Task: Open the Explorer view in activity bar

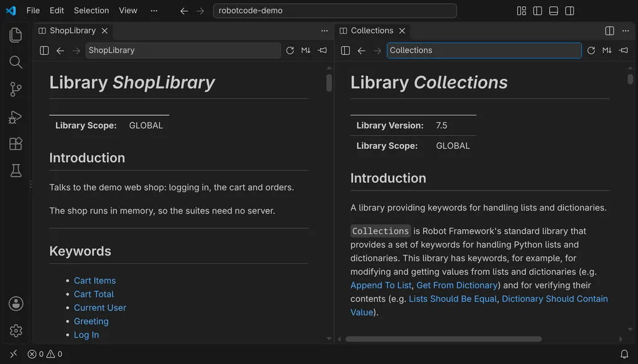Action: pyautogui.click(x=15, y=35)
